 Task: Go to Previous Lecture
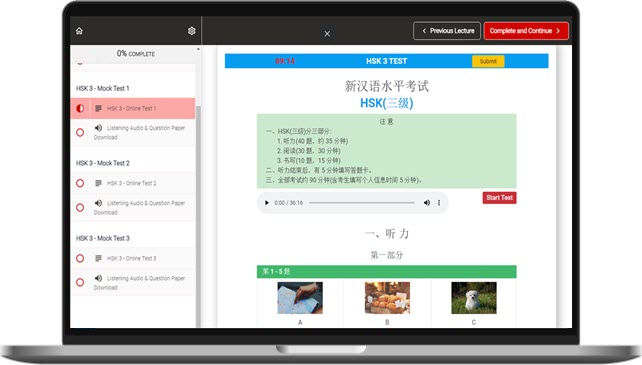447,31
